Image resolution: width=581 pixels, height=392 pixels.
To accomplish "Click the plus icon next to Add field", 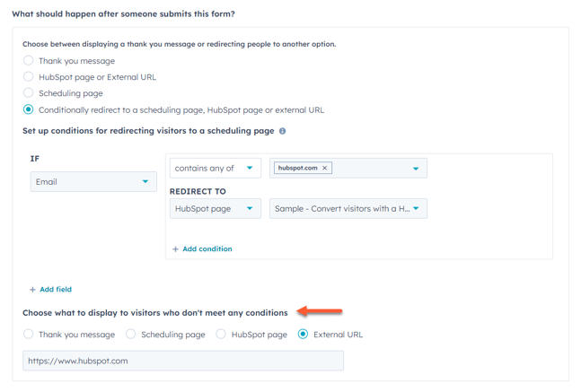I will (32, 290).
